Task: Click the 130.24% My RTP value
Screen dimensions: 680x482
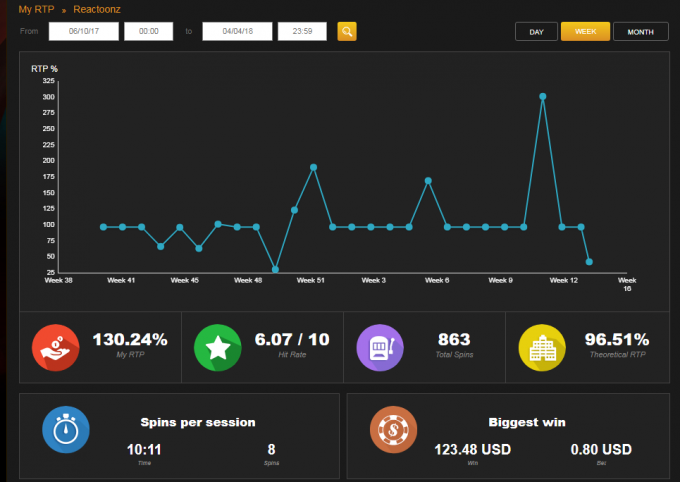Action: point(130,339)
